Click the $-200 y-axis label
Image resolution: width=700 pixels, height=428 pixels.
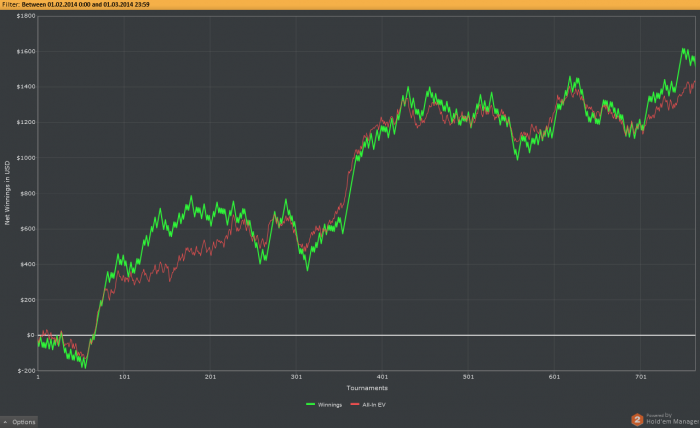(x=26, y=370)
